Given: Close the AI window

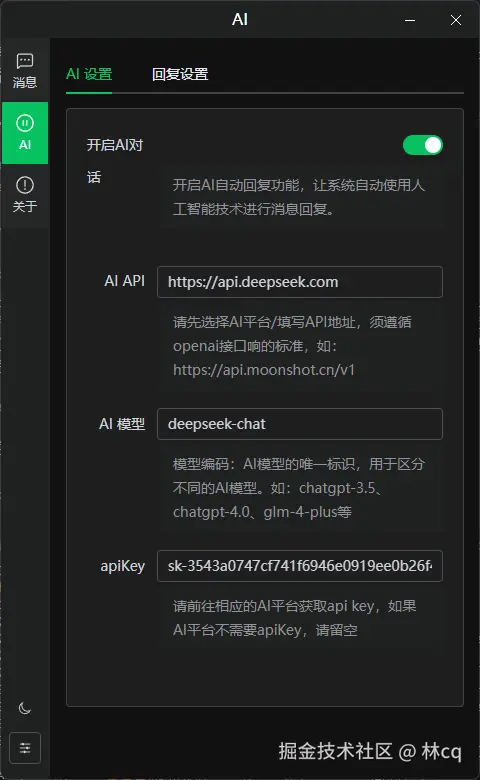Looking at the screenshot, I should (x=456, y=20).
